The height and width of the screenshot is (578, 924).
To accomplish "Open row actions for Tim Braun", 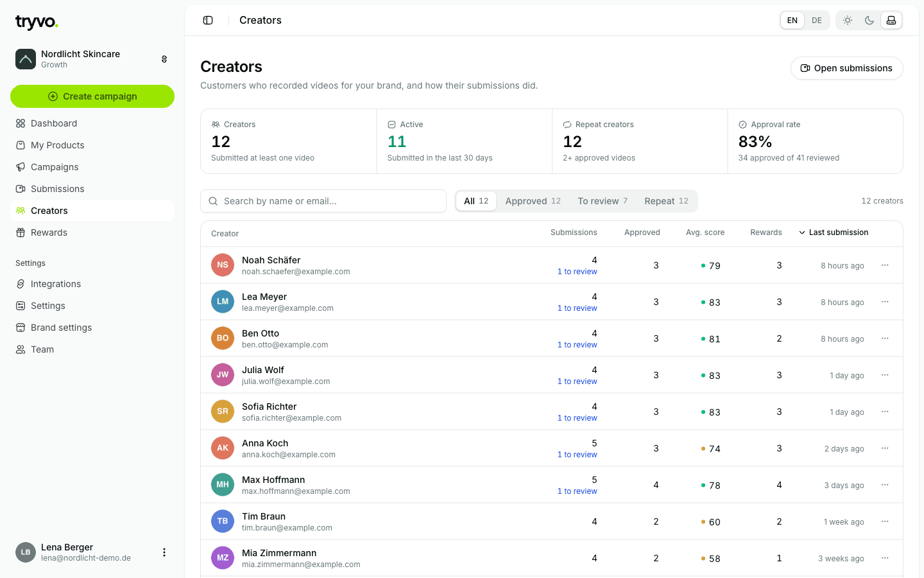I will 885,521.
